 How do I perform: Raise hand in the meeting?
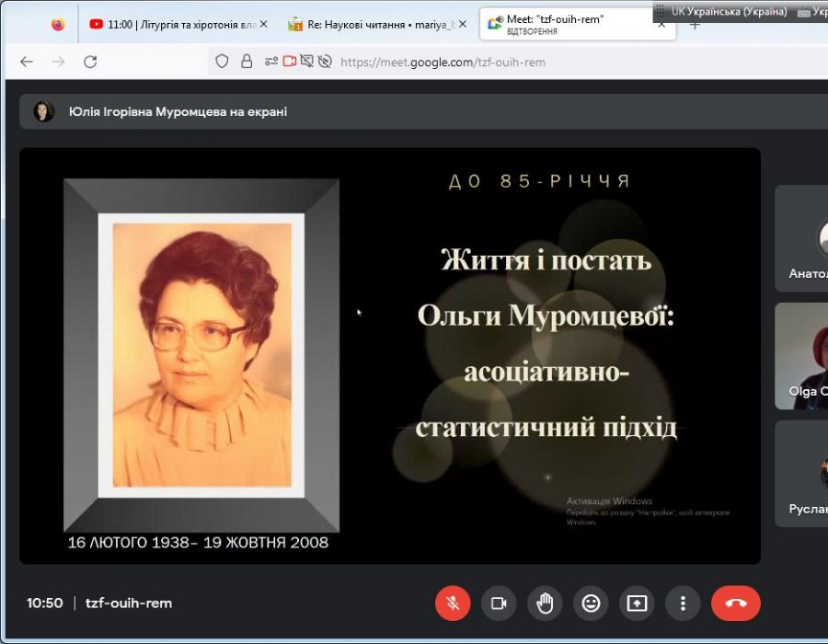[x=545, y=604]
